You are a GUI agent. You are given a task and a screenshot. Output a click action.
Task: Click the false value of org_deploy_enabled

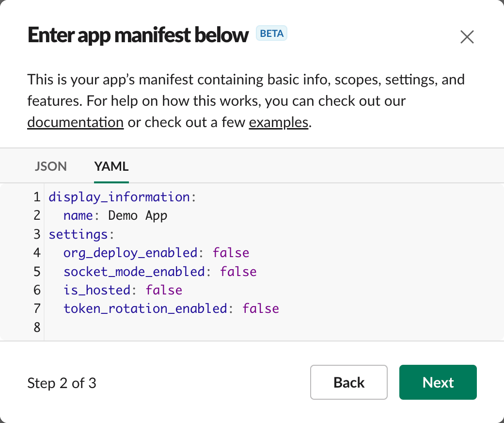pyautogui.click(x=231, y=253)
